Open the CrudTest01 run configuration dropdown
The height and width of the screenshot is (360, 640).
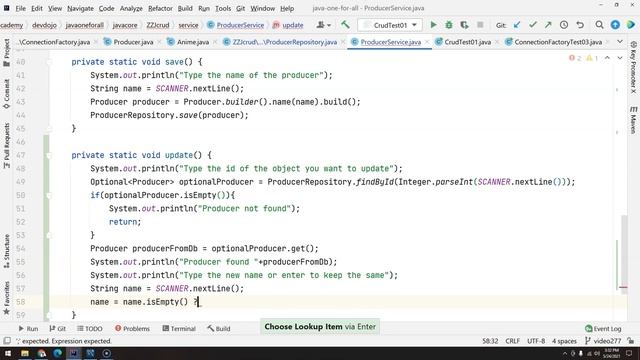[390, 25]
